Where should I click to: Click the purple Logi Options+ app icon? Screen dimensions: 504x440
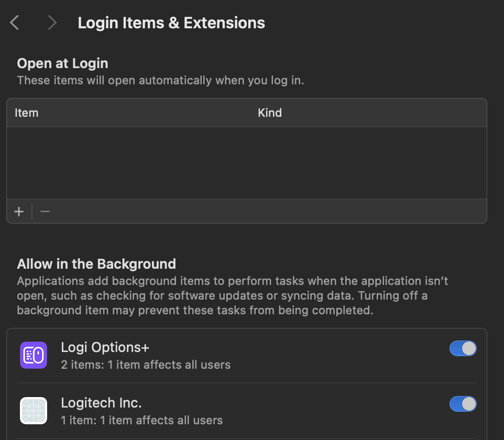pos(34,355)
